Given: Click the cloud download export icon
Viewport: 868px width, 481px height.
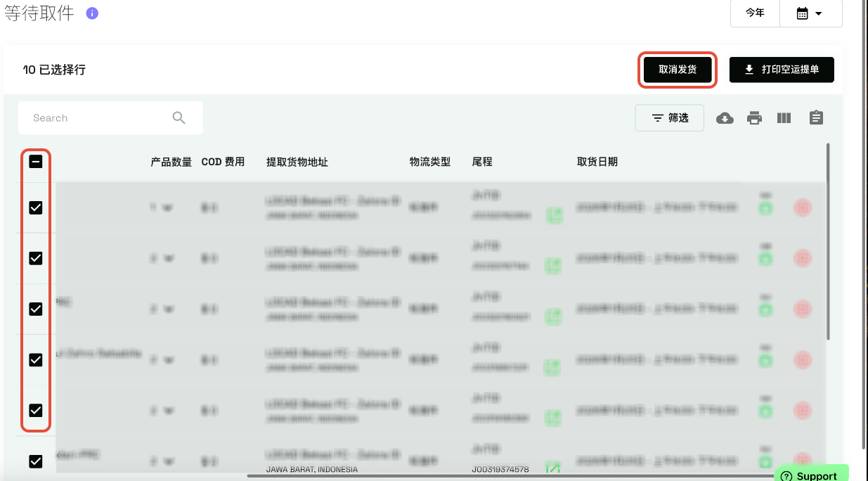Looking at the screenshot, I should pyautogui.click(x=725, y=118).
